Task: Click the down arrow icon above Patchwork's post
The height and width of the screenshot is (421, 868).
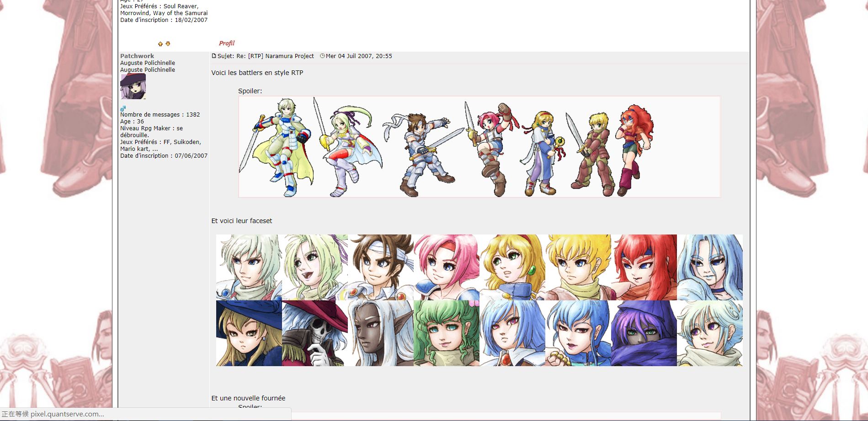Action: click(168, 44)
